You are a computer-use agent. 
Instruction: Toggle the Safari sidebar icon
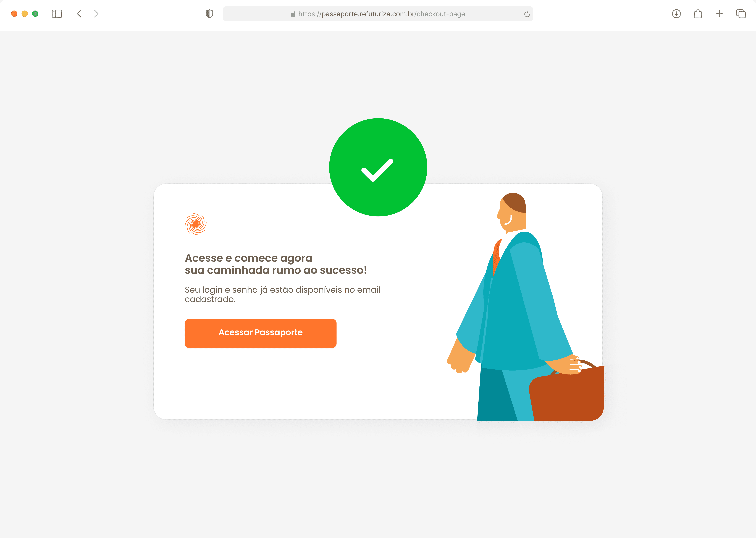click(x=57, y=14)
